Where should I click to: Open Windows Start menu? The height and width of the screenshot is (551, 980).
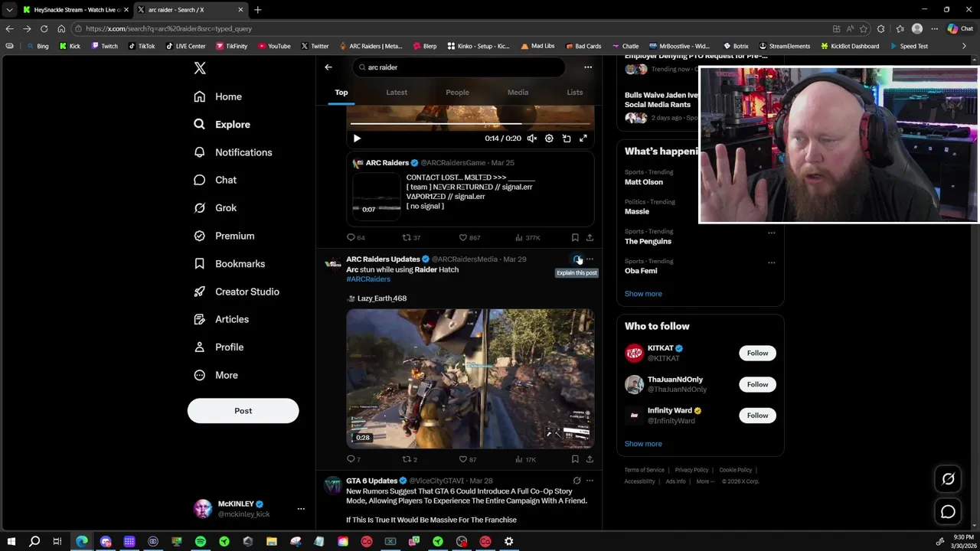pyautogui.click(x=11, y=542)
